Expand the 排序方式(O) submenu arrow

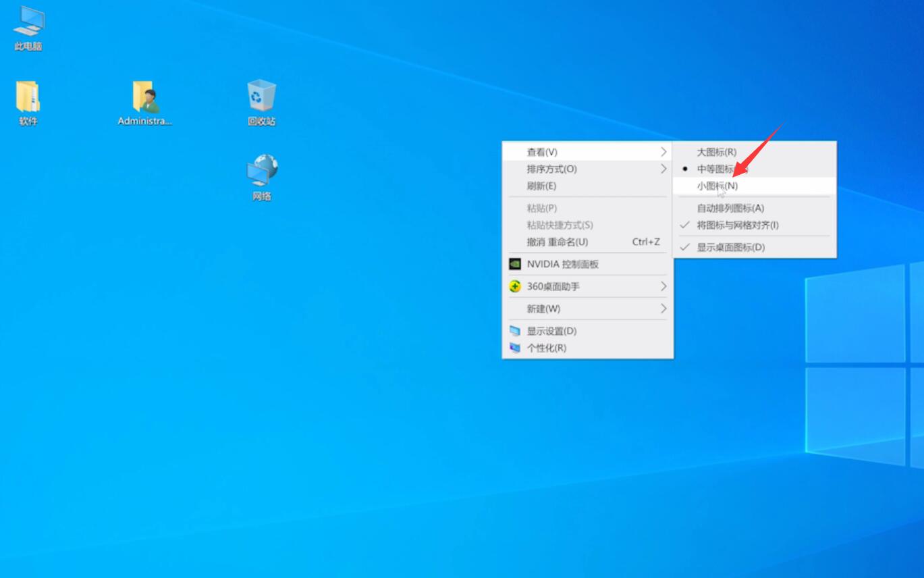(663, 169)
